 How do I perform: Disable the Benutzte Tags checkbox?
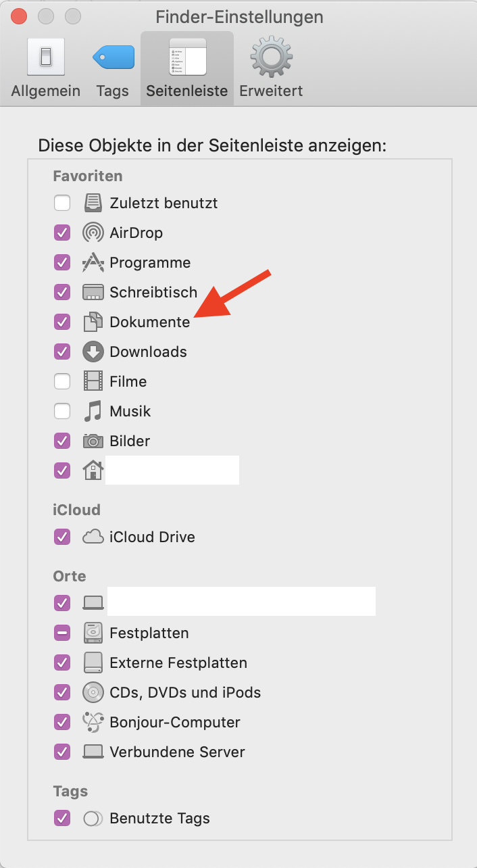point(62,818)
